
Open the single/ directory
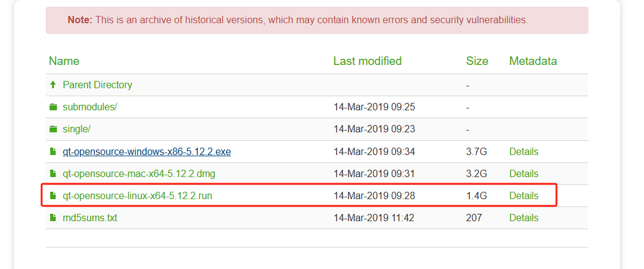77,129
